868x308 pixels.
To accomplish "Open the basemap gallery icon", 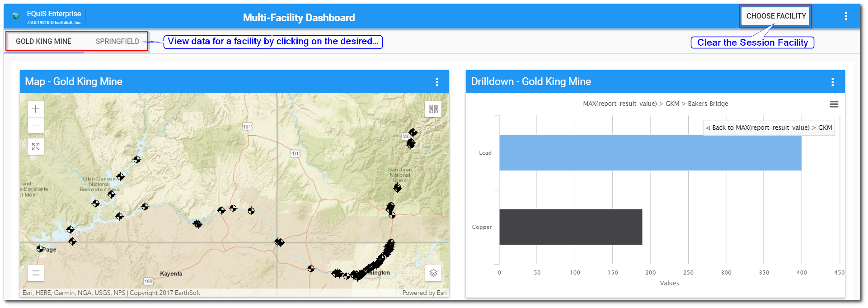I will 433,109.
